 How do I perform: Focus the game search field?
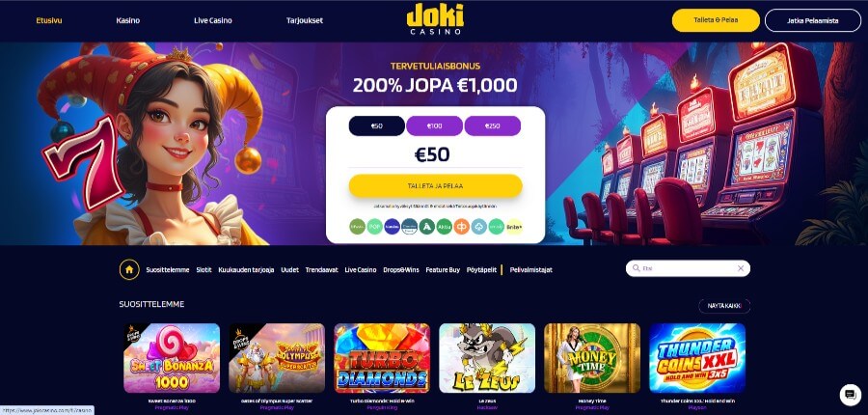click(x=688, y=268)
